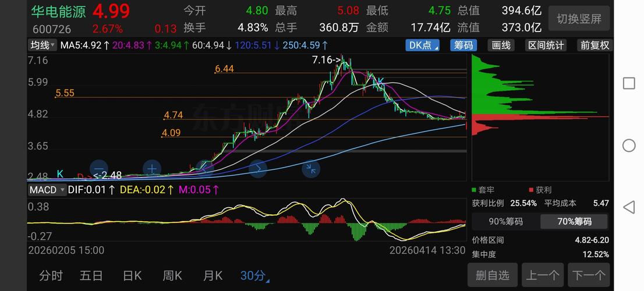Tap the 4.74 horizontal price line label
The height and width of the screenshot is (291, 644).
pos(173,115)
